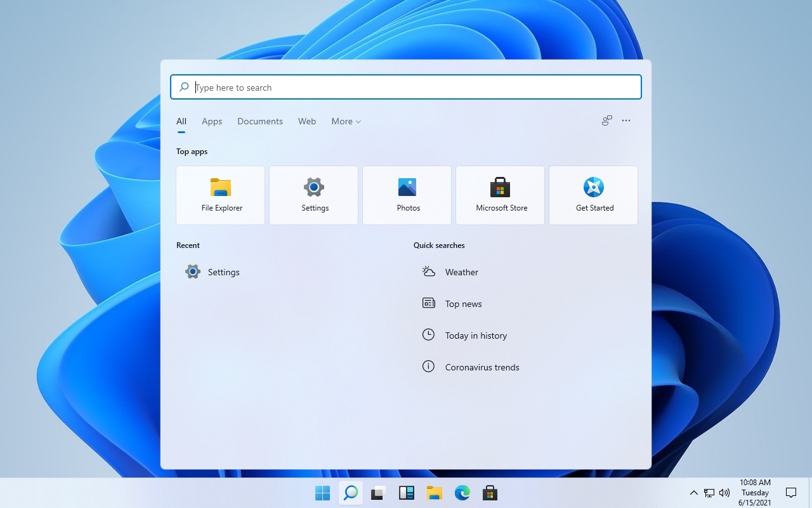Screen dimensions: 812x508
Task: Select the Documents search tab
Action: [260, 121]
